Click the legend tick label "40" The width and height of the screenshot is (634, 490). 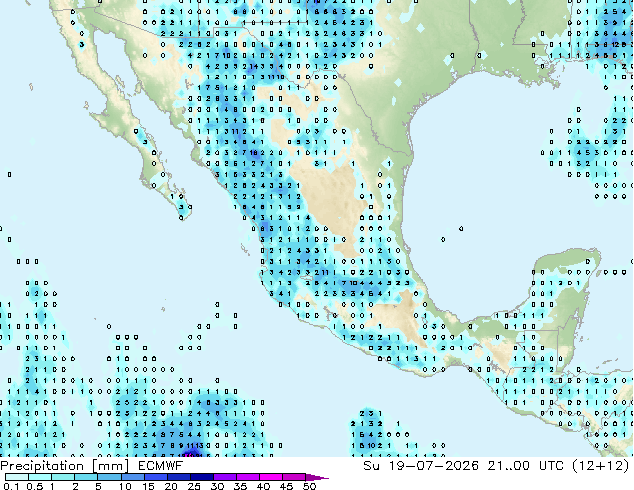tap(263, 486)
